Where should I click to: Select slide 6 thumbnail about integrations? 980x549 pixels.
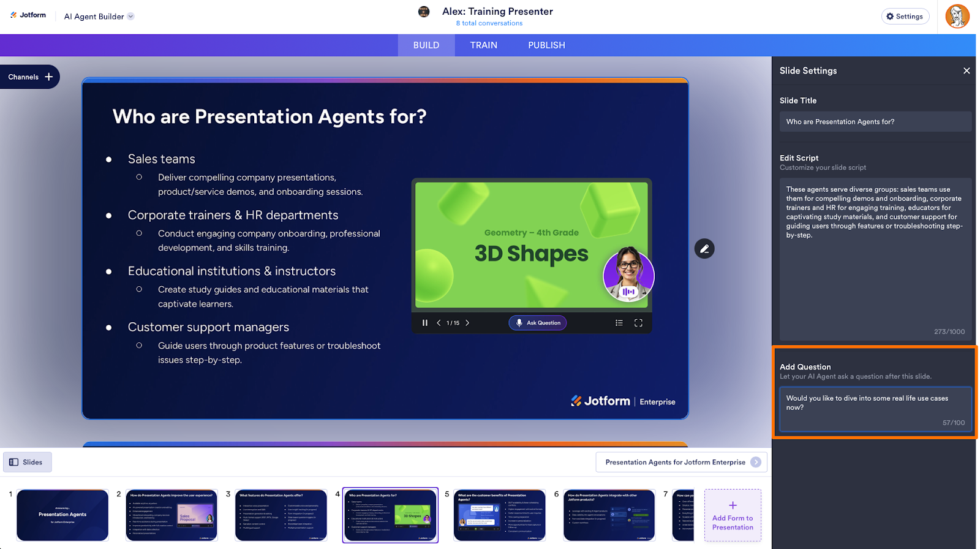tap(609, 515)
